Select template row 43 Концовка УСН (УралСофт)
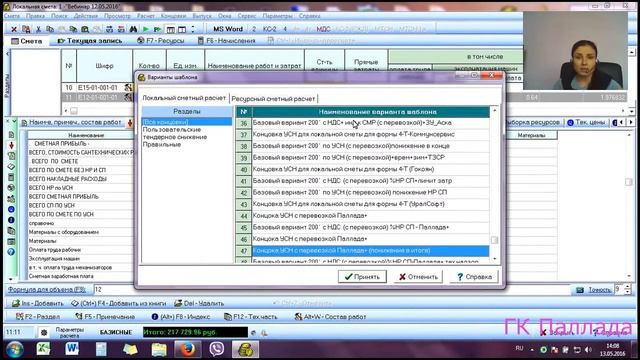Viewport: 640px width, 360px height. click(x=362, y=204)
